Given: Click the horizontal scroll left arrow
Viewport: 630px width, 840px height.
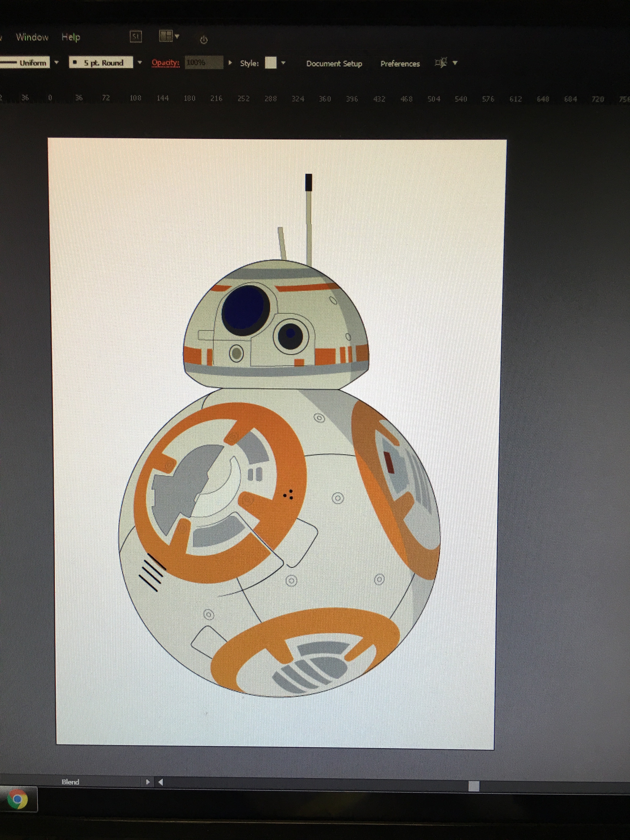Looking at the screenshot, I should [x=161, y=782].
